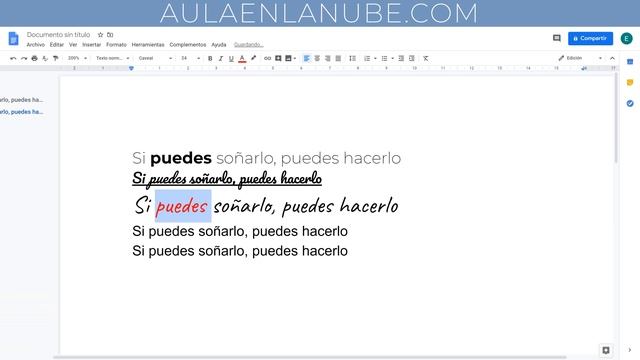Open the Formato menu

(116, 44)
